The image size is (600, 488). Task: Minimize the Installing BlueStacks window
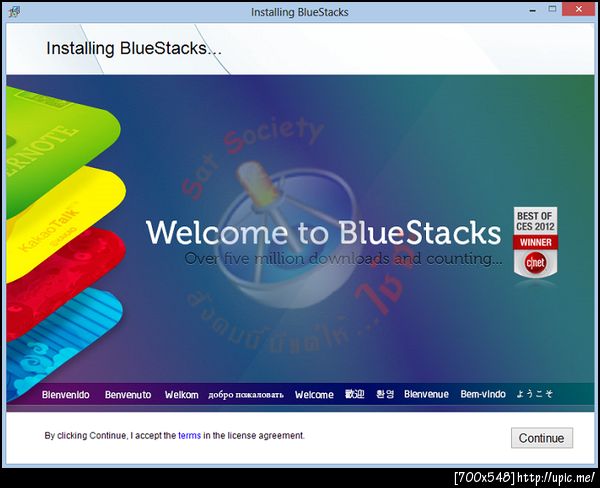(532, 10)
